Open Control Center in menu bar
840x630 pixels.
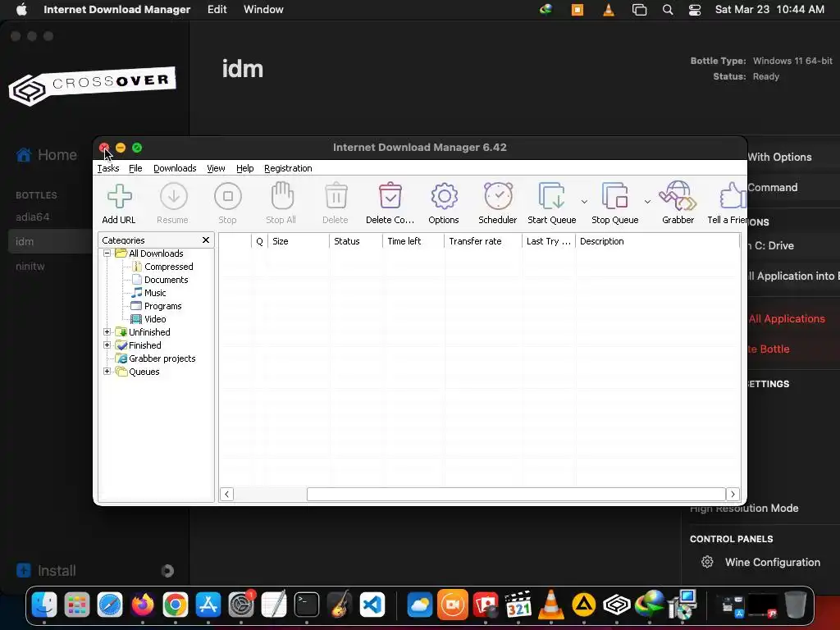(695, 10)
